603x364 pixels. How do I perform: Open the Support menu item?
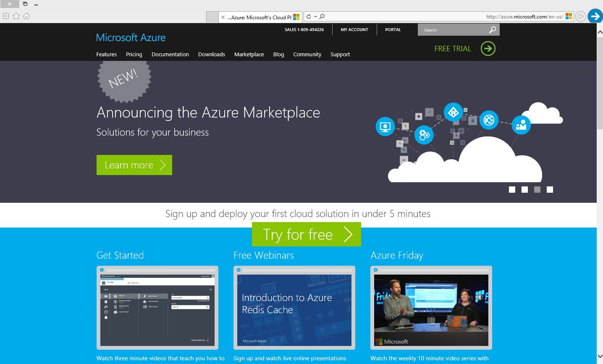pos(340,54)
